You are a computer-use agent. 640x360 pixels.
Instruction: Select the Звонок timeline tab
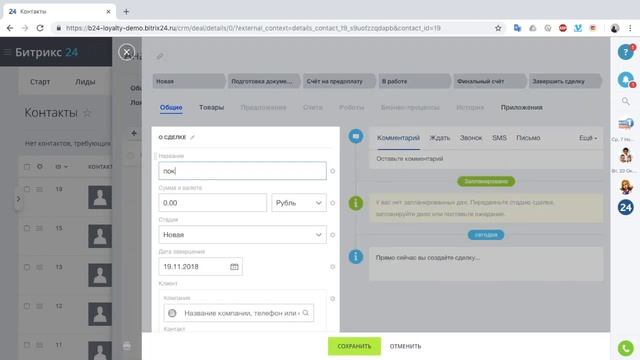point(471,138)
